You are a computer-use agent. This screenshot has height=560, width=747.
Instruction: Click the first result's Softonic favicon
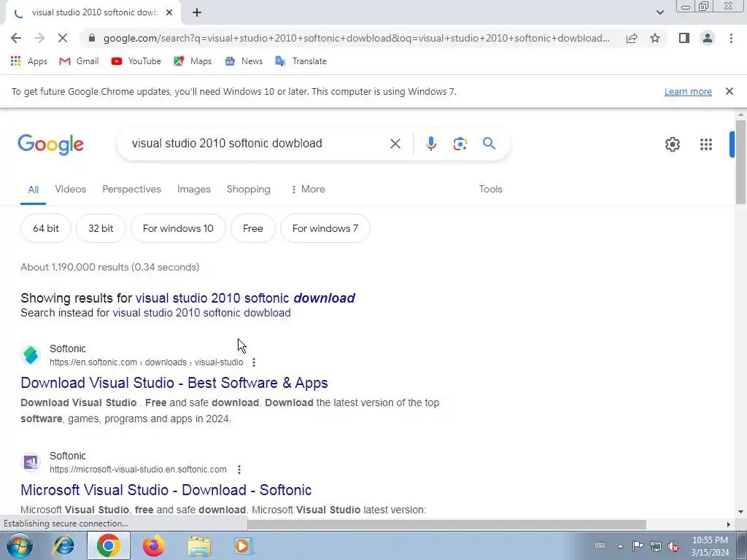pyautogui.click(x=31, y=355)
